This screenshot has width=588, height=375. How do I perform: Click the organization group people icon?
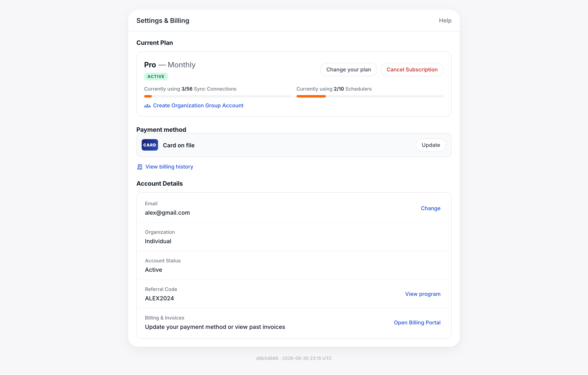tap(147, 106)
